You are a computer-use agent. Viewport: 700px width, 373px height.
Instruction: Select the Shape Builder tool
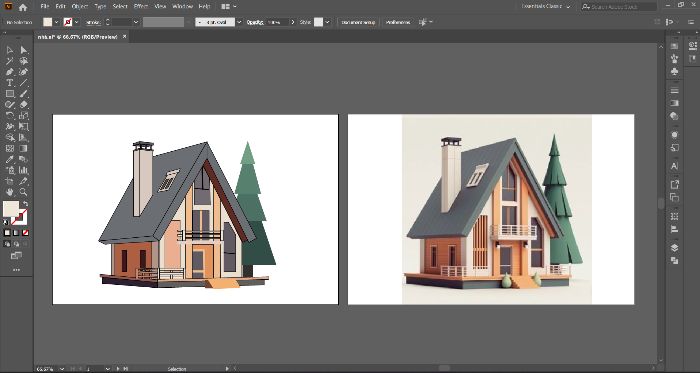pyautogui.click(x=9, y=137)
